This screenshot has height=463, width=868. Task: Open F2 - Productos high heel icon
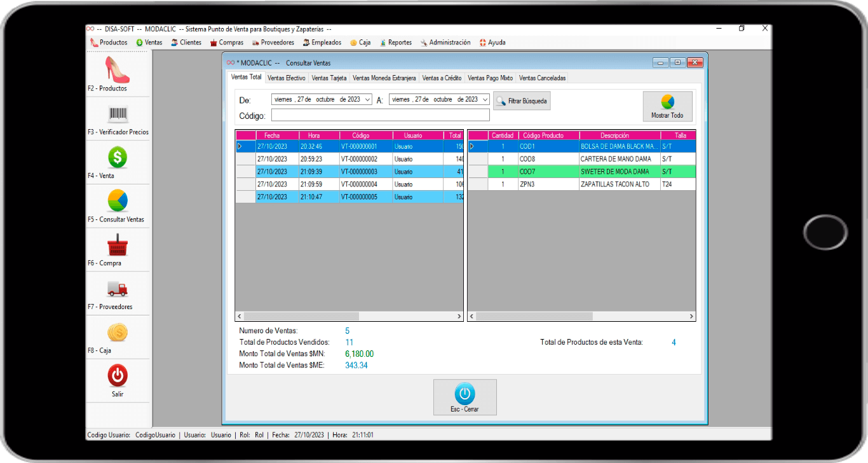[118, 69]
